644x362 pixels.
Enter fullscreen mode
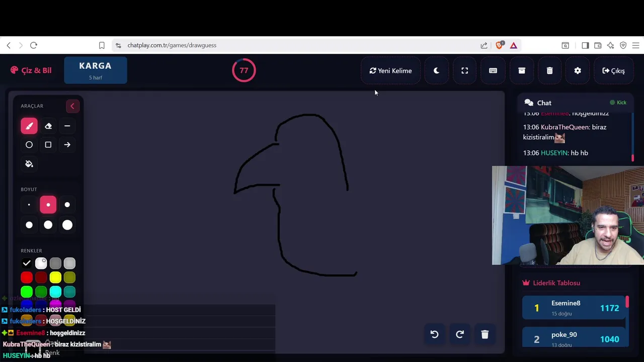coord(465,71)
